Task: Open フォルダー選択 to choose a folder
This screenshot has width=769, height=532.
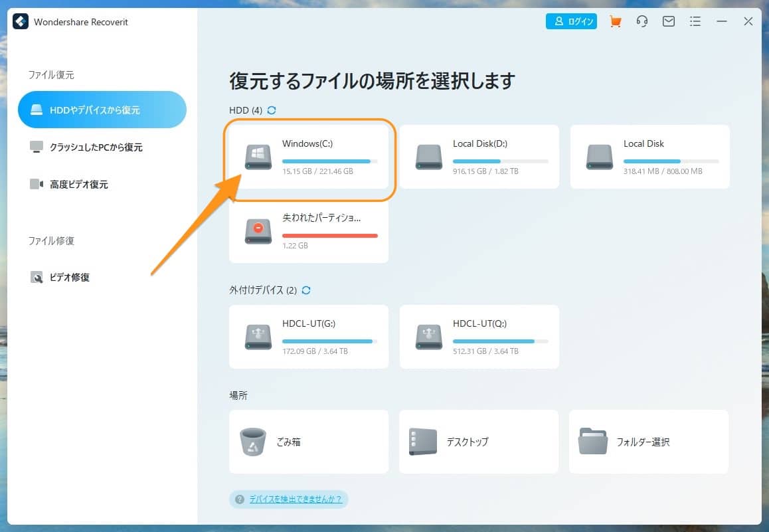Action: click(x=648, y=442)
